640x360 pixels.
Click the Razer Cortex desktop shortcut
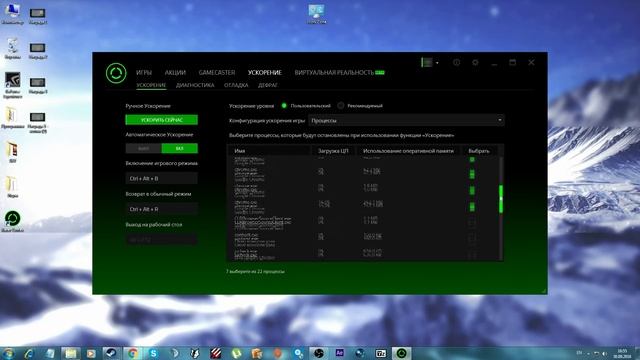12,221
